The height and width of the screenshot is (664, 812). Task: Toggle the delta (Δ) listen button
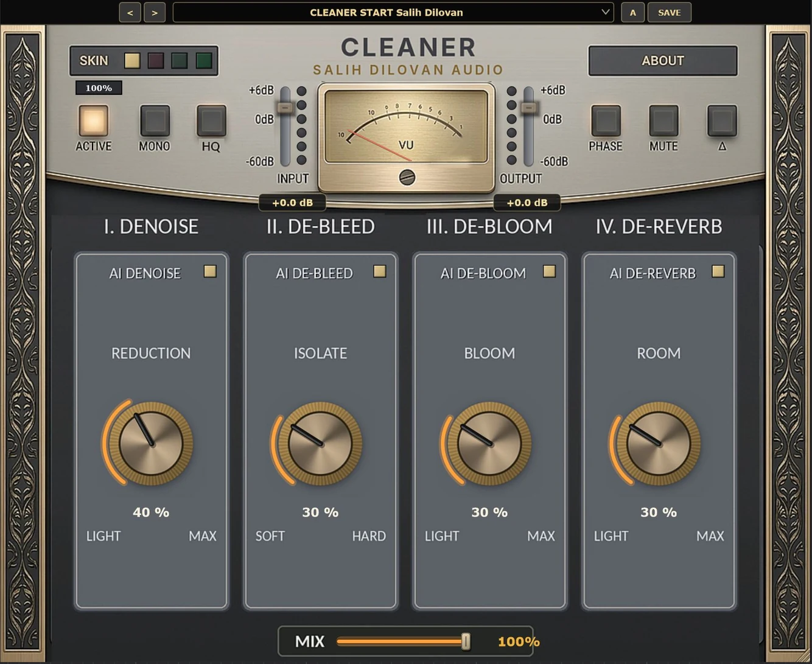pyautogui.click(x=722, y=121)
